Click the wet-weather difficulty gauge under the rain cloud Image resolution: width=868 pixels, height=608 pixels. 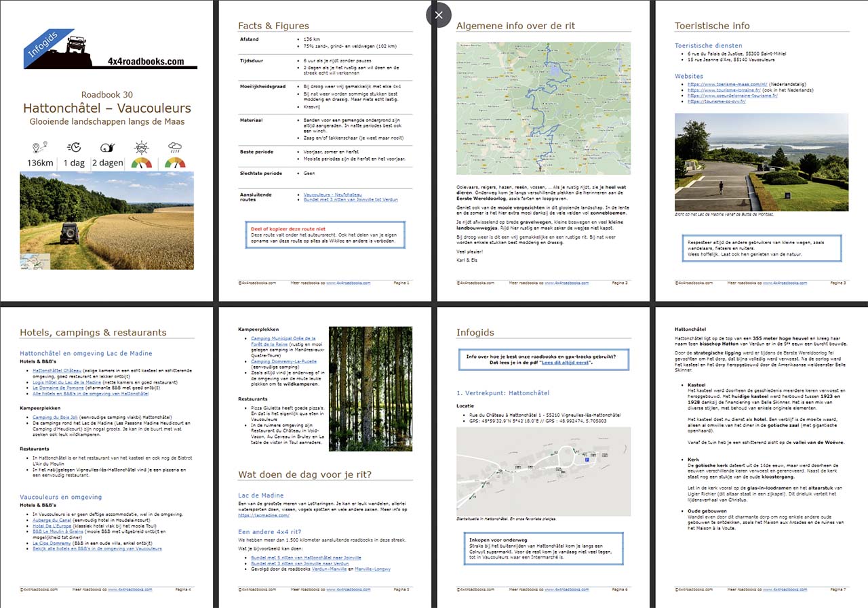point(174,163)
